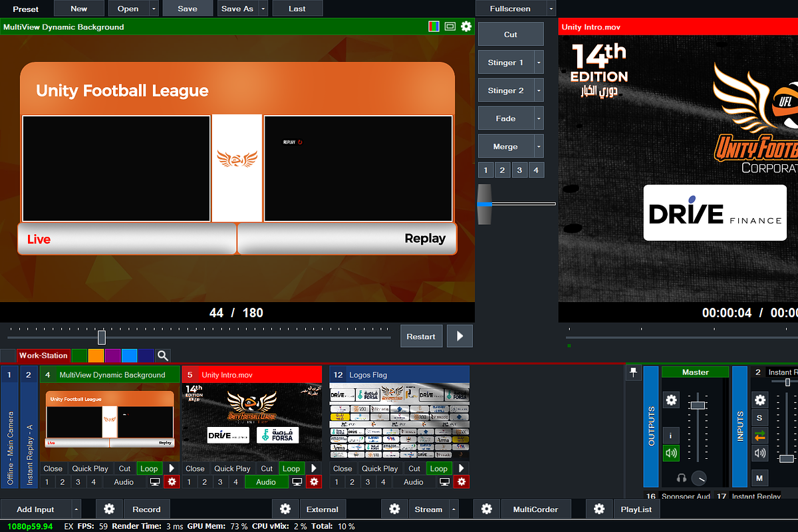
Task: Select the Work-Station category tab
Action: pyautogui.click(x=43, y=356)
